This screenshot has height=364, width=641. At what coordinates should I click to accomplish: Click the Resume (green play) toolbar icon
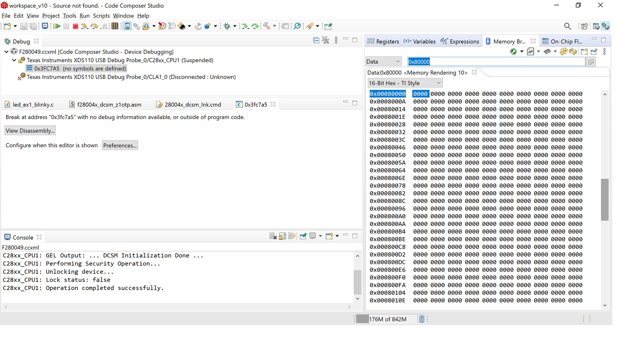[x=57, y=26]
